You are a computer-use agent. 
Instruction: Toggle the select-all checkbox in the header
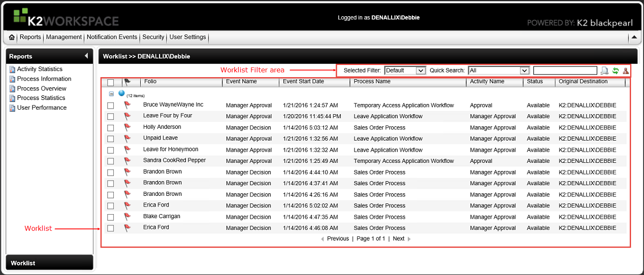[x=111, y=82]
